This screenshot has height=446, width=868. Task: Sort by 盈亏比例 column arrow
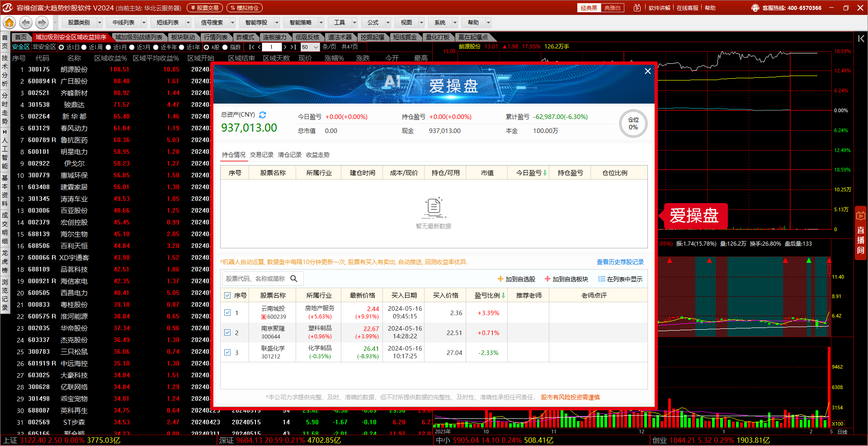(x=503, y=295)
